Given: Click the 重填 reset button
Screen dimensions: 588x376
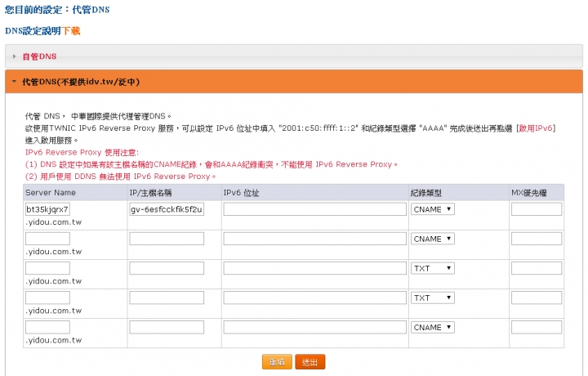Looking at the screenshot, I should [277, 361].
